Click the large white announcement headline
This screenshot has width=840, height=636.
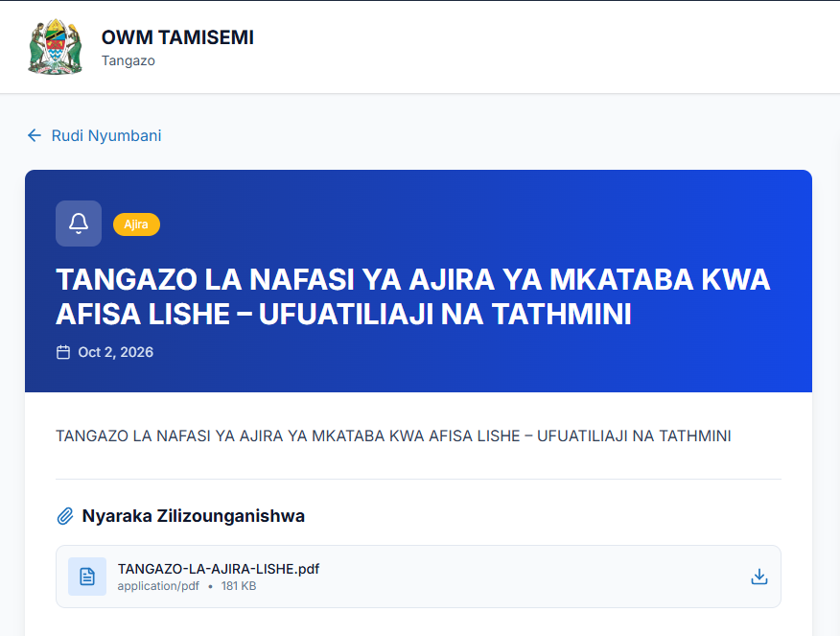tap(413, 296)
